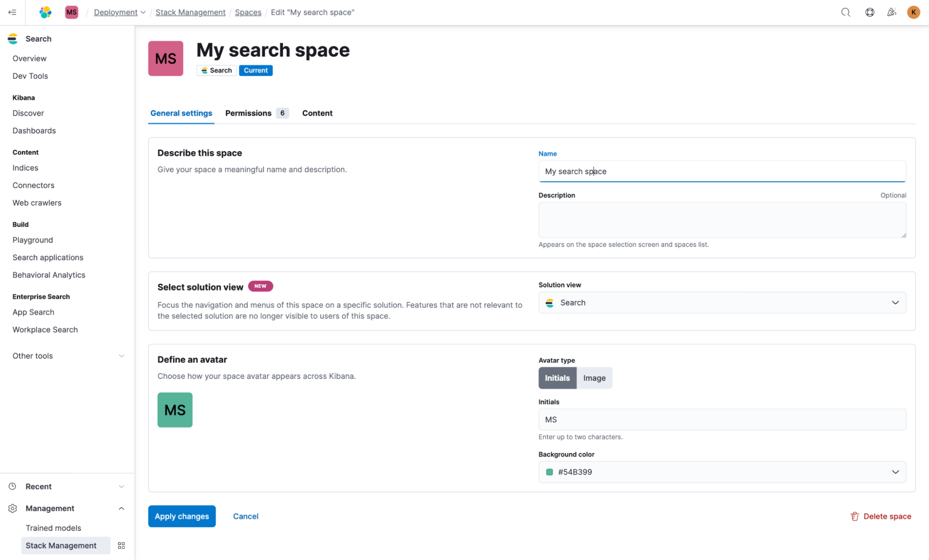Follow the Spaces breadcrumb link

248,13
